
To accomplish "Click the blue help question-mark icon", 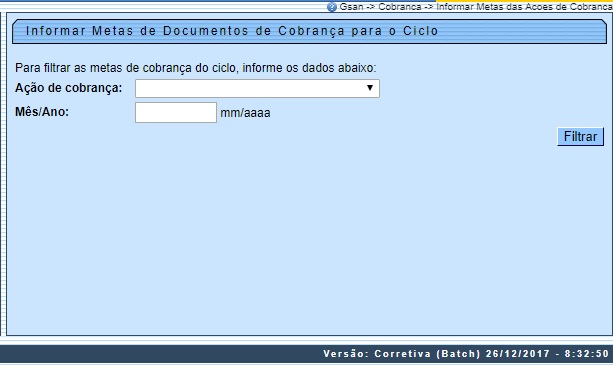I will pyautogui.click(x=332, y=7).
